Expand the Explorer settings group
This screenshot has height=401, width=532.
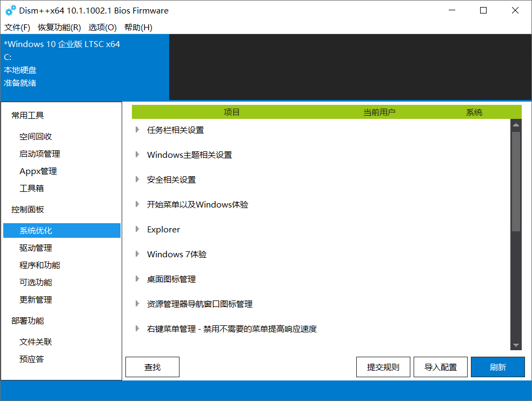[x=137, y=229]
